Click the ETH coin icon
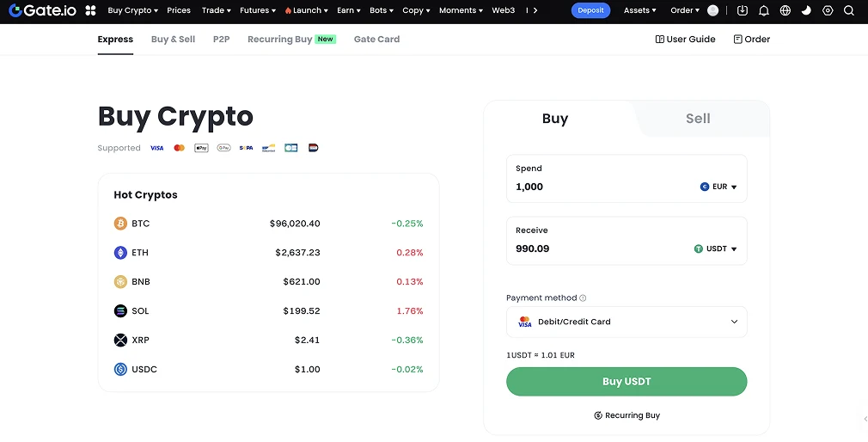The height and width of the screenshot is (442, 868). pos(120,253)
